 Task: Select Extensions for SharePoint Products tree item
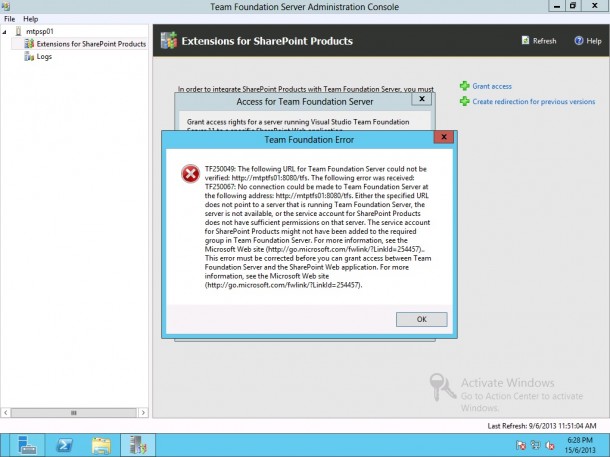(x=91, y=44)
